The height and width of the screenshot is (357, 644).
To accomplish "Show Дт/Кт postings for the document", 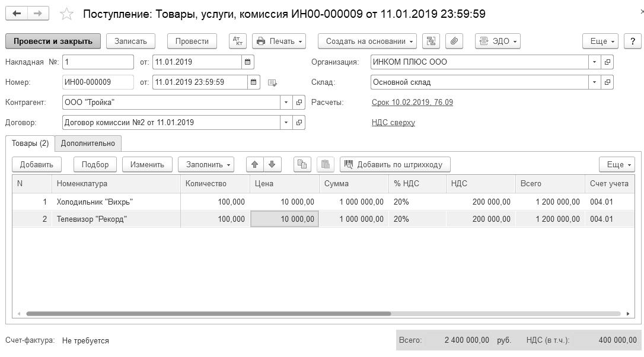I will point(238,41).
